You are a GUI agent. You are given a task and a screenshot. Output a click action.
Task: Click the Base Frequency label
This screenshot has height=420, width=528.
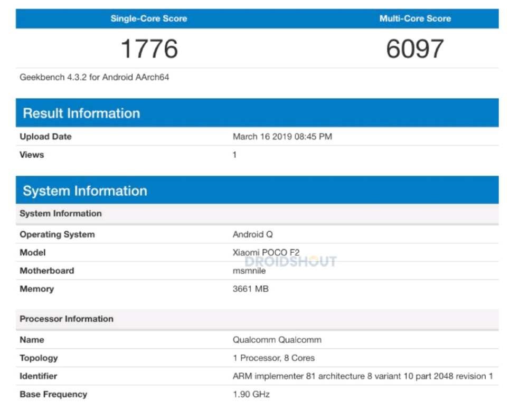[x=53, y=395]
